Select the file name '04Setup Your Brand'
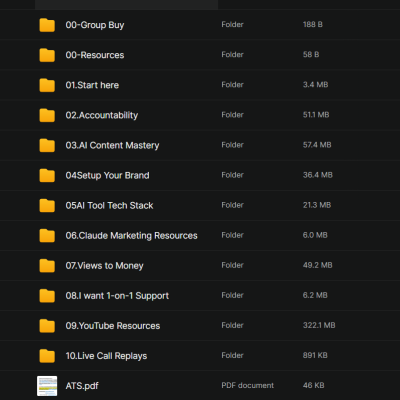400x400 pixels. (x=107, y=175)
